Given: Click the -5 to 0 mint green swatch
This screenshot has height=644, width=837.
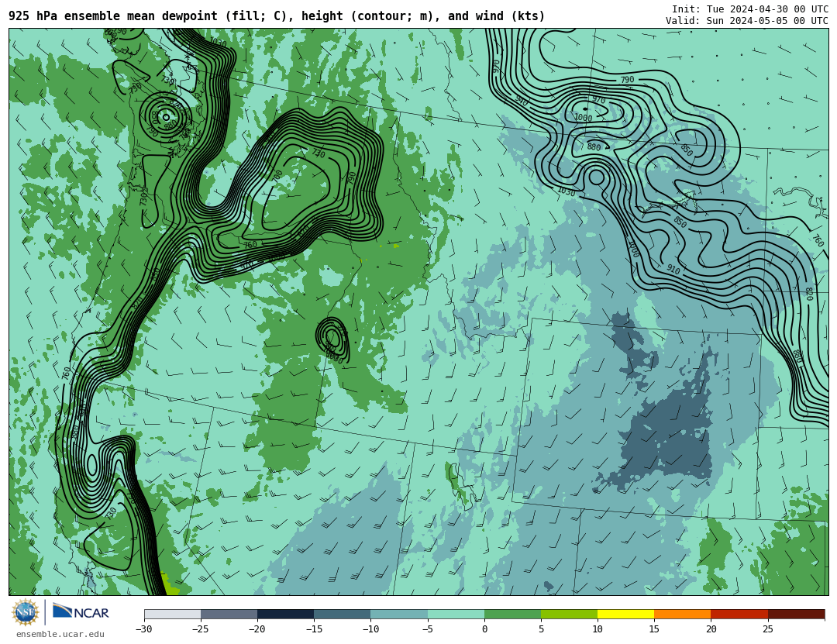Looking at the screenshot, I should coord(456,615).
